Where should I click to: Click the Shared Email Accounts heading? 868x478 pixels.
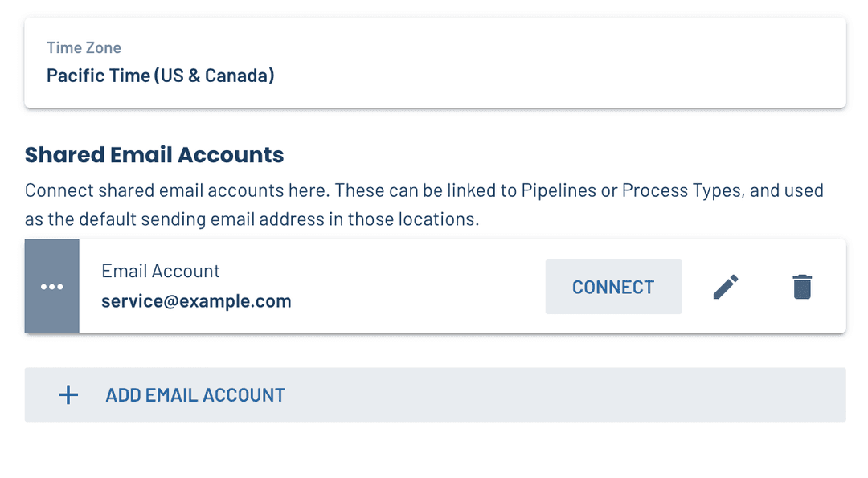154,154
